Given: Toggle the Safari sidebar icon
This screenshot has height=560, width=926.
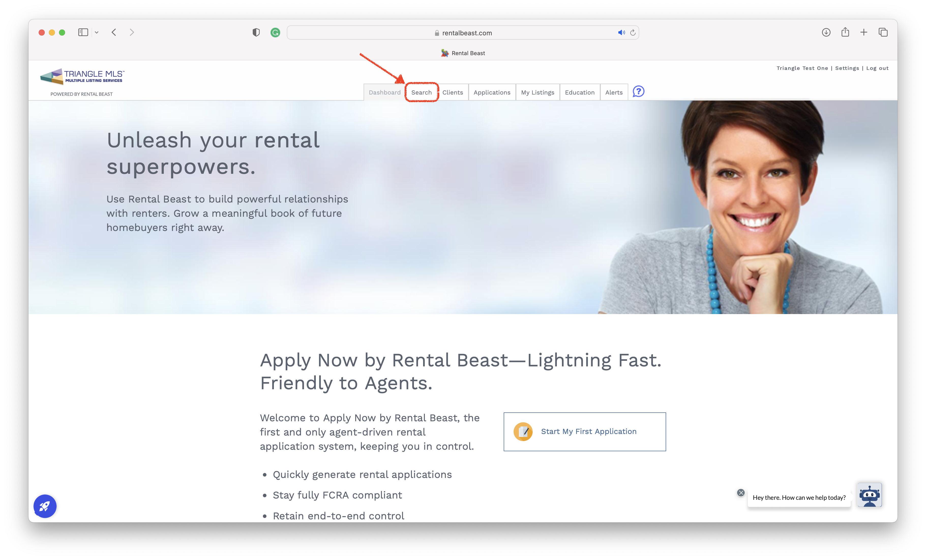Looking at the screenshot, I should [83, 32].
